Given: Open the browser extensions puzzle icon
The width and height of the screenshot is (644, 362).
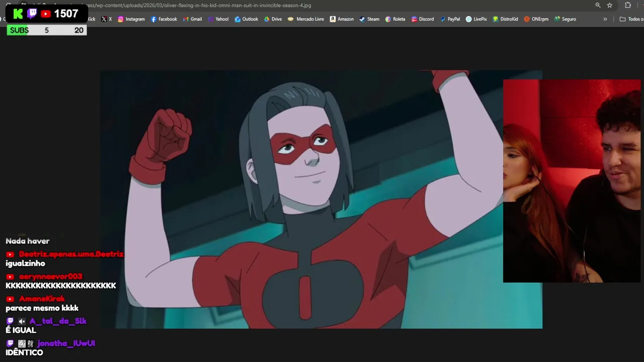Looking at the screenshot, I should tap(628, 5).
